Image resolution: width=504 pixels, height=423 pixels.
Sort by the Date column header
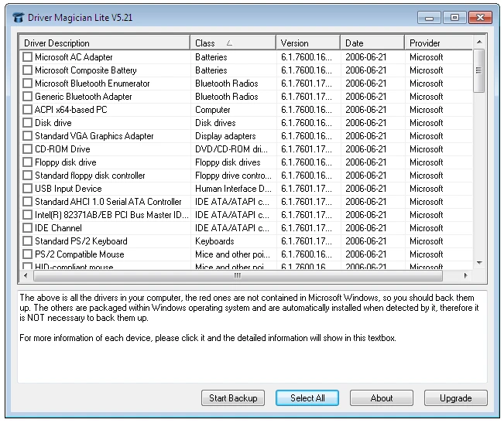(372, 43)
